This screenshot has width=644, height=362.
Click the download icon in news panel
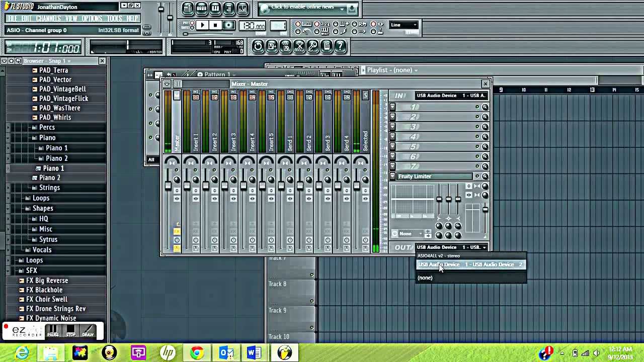(352, 9)
